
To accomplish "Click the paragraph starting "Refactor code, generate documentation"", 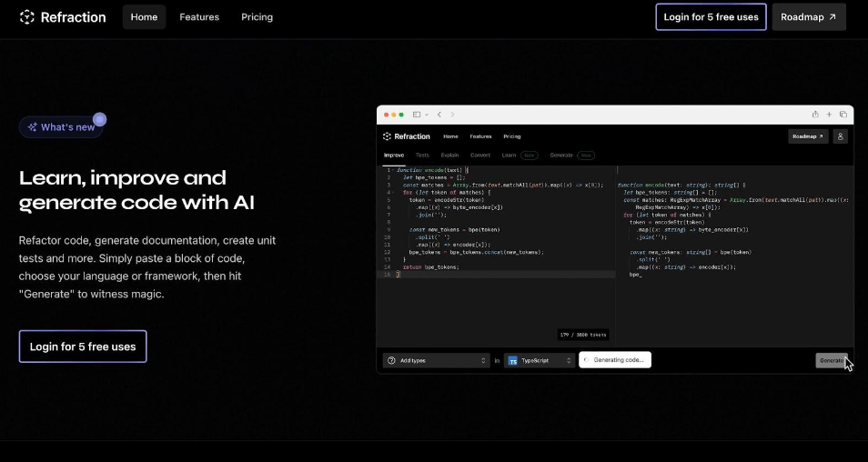I will pyautogui.click(x=147, y=267).
